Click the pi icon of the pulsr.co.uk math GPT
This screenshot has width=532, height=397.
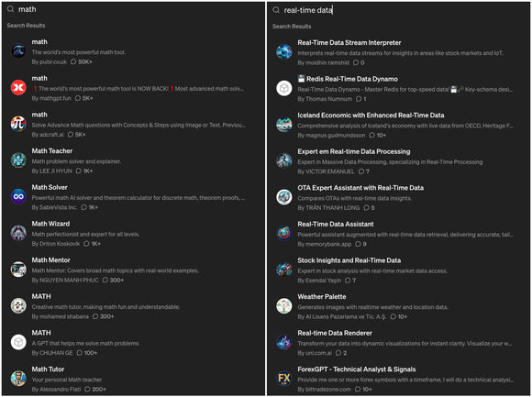18,51
